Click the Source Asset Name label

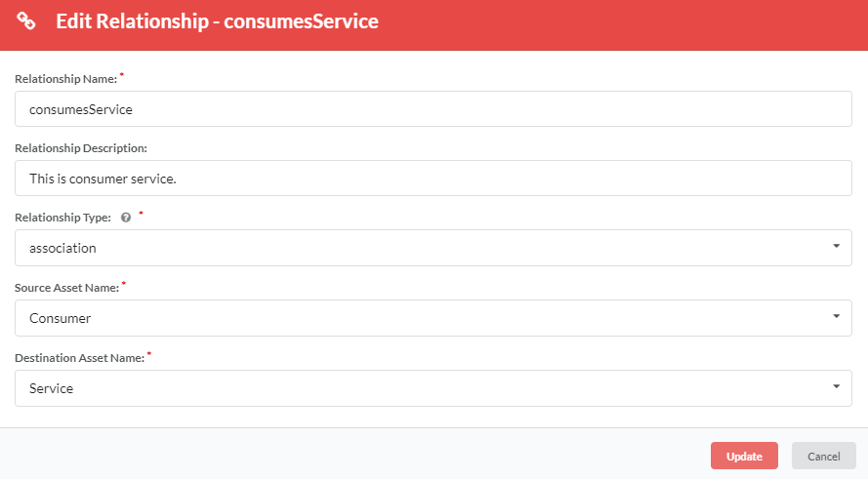point(66,288)
